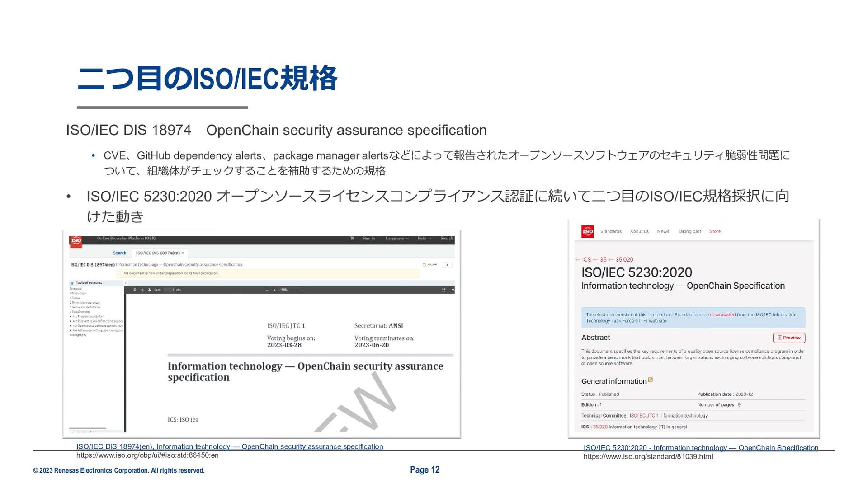Viewport: 868px width, 488px height.
Task: Zoom out with the minus icon
Action: [x=267, y=290]
